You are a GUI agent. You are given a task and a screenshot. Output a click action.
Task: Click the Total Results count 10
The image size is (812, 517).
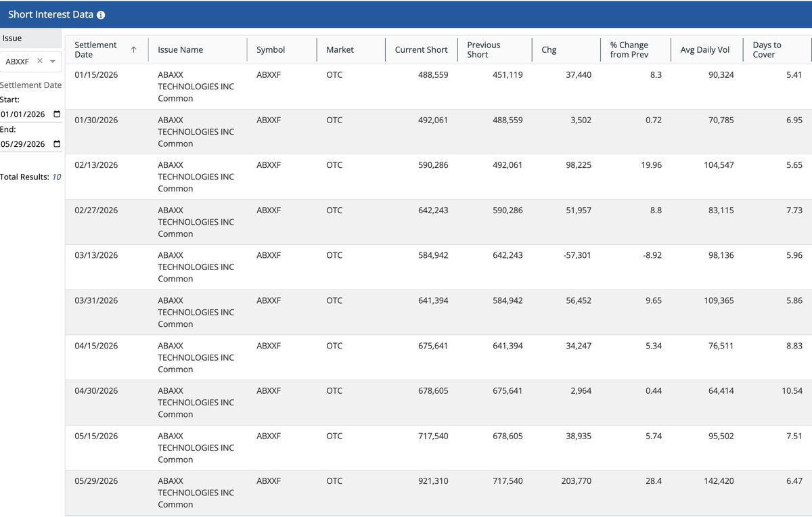click(57, 177)
